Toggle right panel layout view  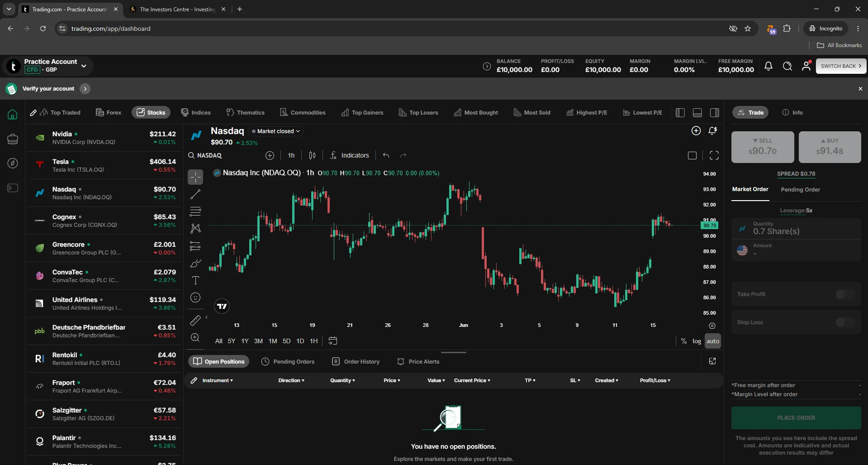pyautogui.click(x=714, y=113)
